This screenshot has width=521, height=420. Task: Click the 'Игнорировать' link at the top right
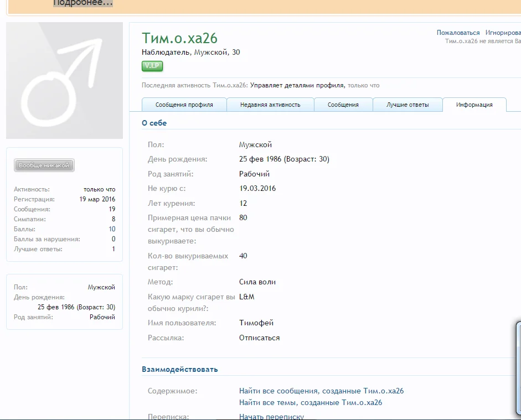point(503,33)
